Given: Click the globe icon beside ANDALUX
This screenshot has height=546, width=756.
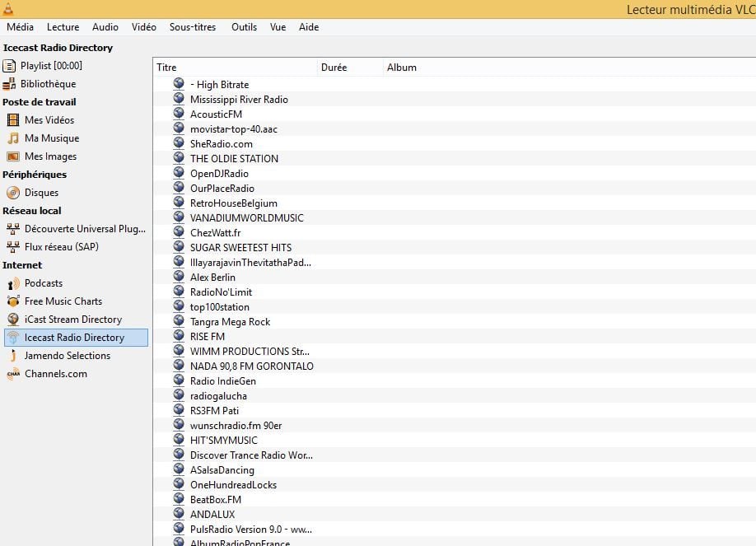Looking at the screenshot, I should tap(179, 514).
